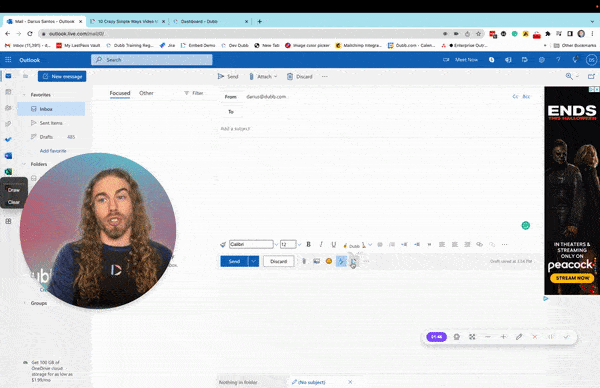Image resolution: width=600 pixels, height=388 pixels.
Task: Collapse the Favorites section
Action: tap(24, 95)
